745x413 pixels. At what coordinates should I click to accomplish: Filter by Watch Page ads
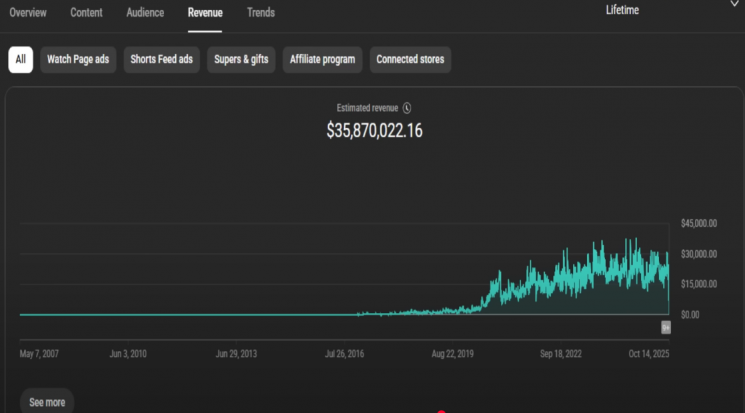[78, 60]
